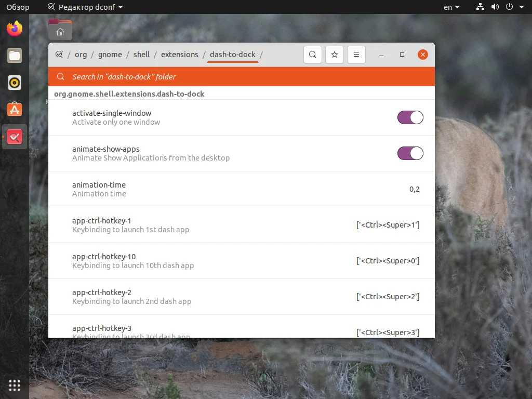Open the volume icon in the top bar
This screenshot has width=532, height=399.
click(x=495, y=7)
